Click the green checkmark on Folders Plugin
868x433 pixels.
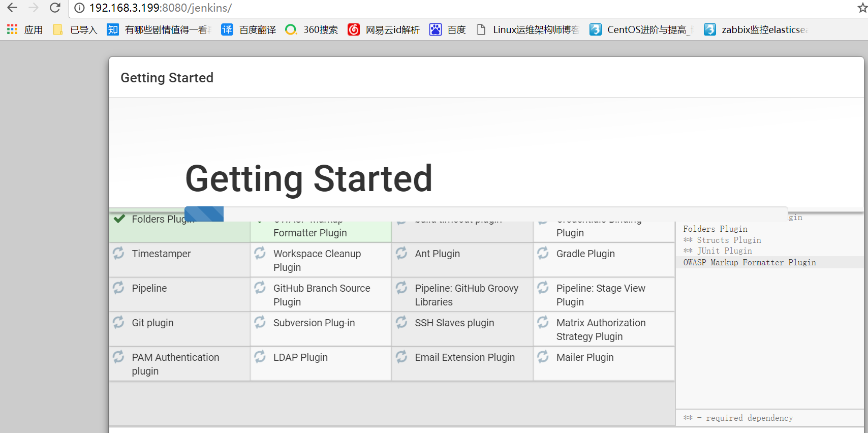click(x=119, y=219)
